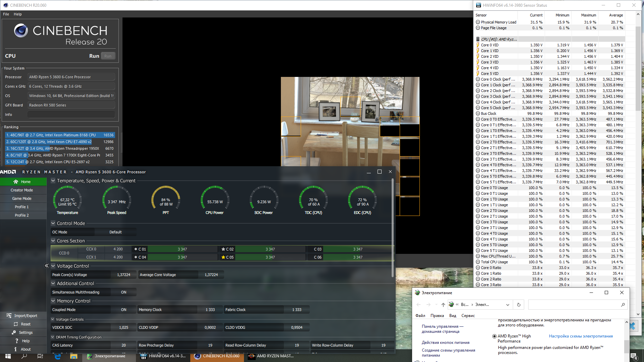Click the About info icon in Ryzen Master
The image size is (644, 362).
(x=15, y=349)
